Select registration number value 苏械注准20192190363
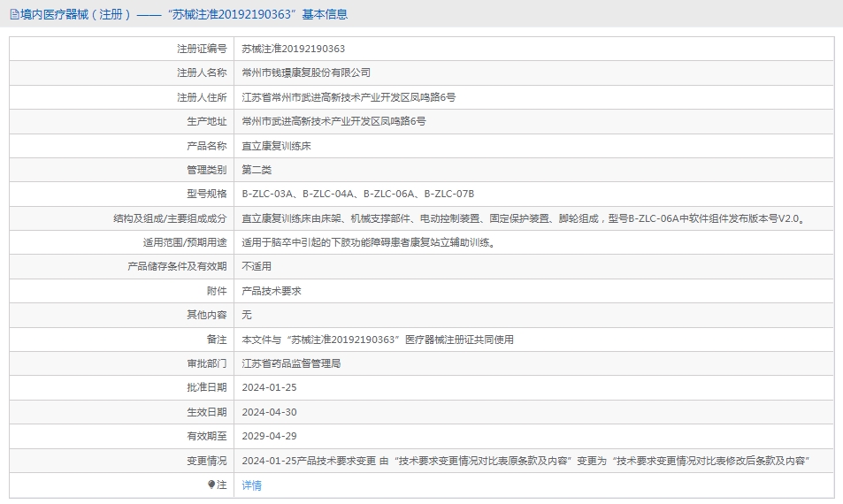Image resolution: width=843 pixels, height=504 pixels. coord(294,49)
